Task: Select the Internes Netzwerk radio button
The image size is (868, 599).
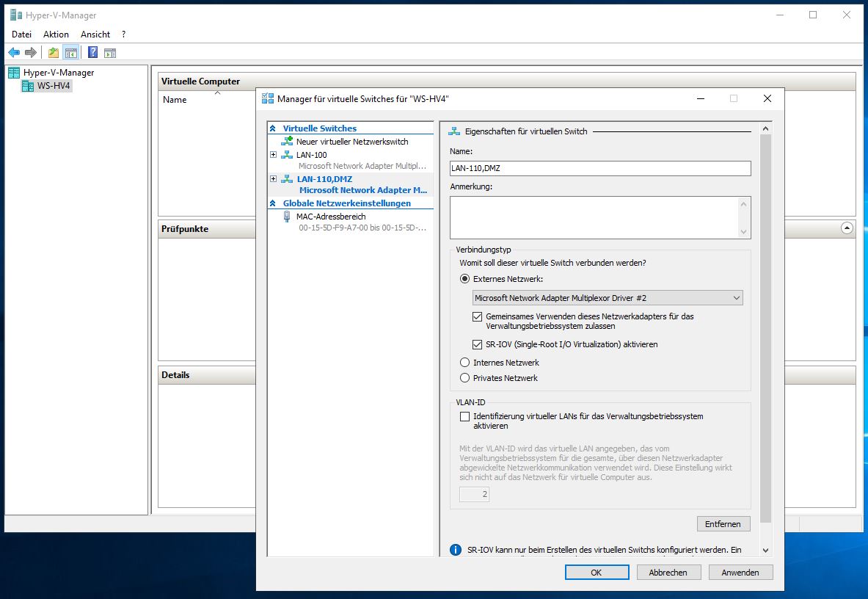Action: pos(465,363)
